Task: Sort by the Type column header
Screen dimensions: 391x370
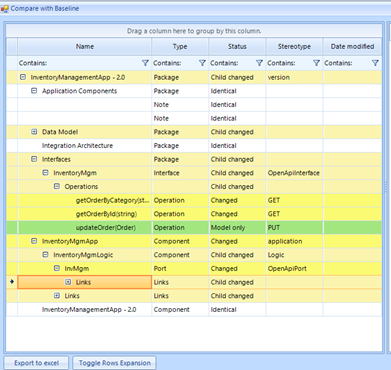Action: click(180, 47)
